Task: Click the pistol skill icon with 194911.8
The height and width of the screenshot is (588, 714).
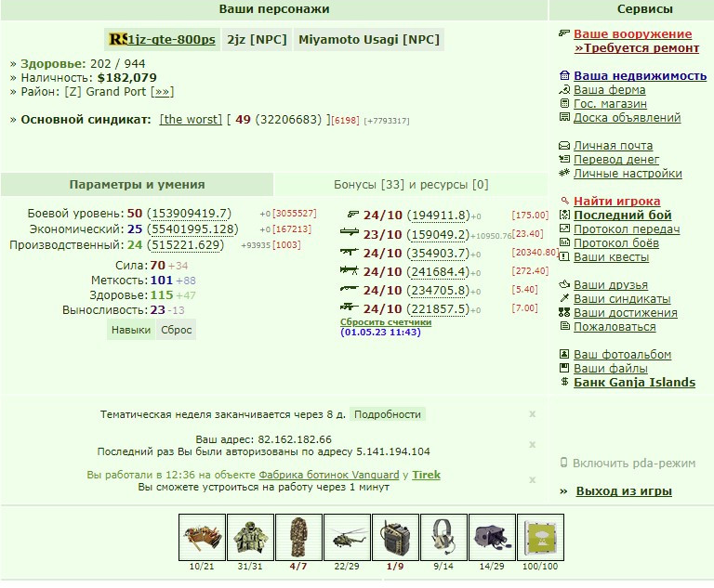Action: coord(353,214)
